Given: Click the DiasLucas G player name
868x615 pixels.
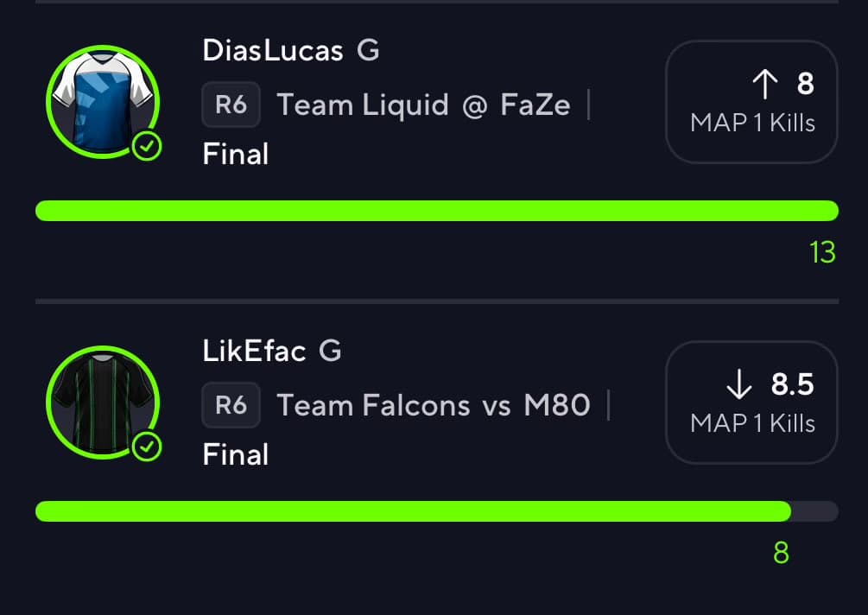Looking at the screenshot, I should (290, 50).
